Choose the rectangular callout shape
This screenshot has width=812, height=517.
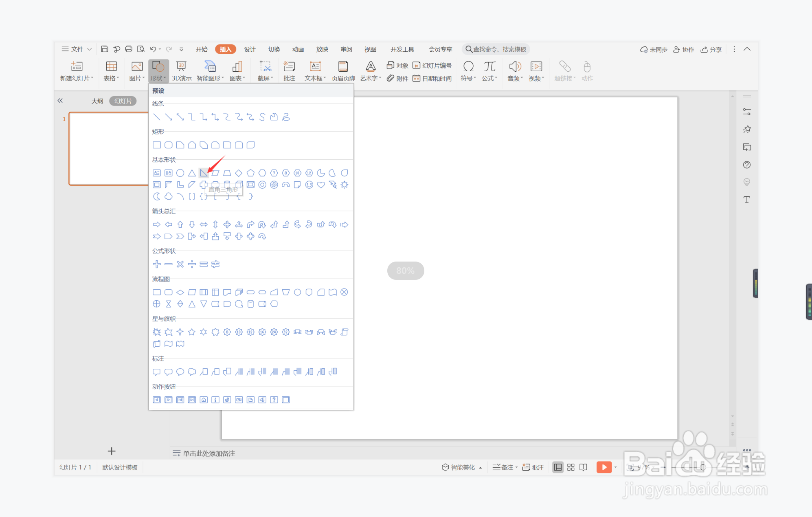tap(157, 372)
